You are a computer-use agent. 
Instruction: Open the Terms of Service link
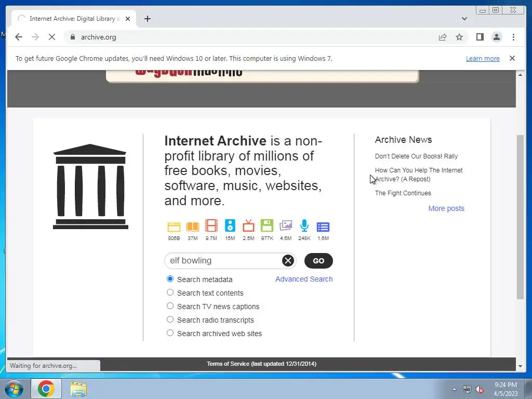(x=262, y=364)
